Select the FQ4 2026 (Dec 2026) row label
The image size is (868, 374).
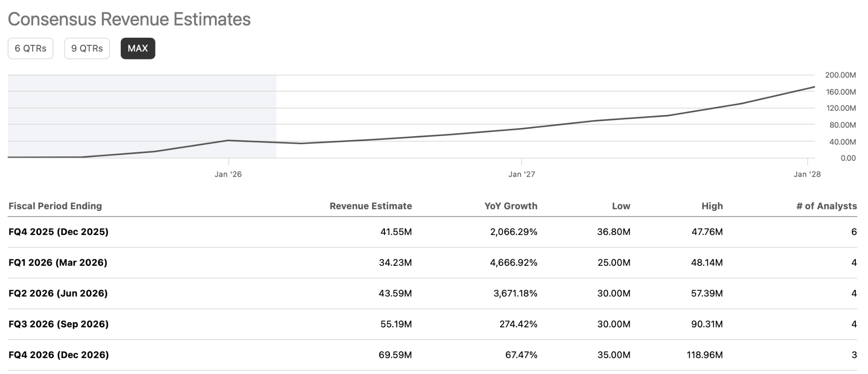pos(58,355)
